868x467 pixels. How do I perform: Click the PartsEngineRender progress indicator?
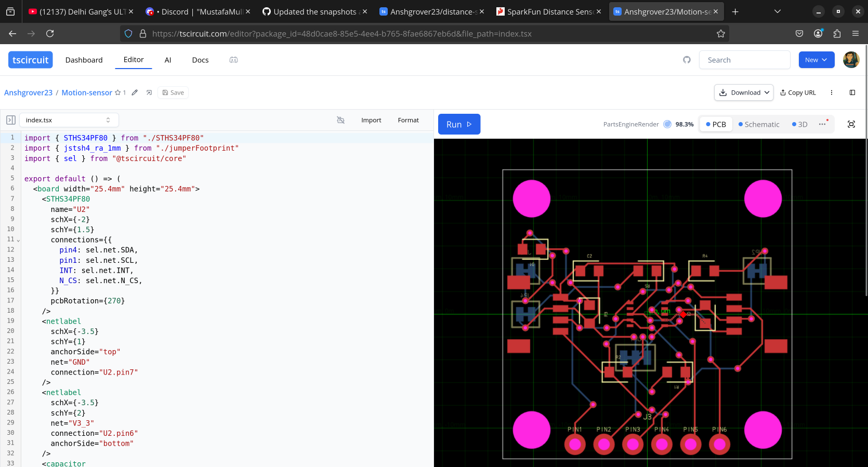[x=667, y=124]
